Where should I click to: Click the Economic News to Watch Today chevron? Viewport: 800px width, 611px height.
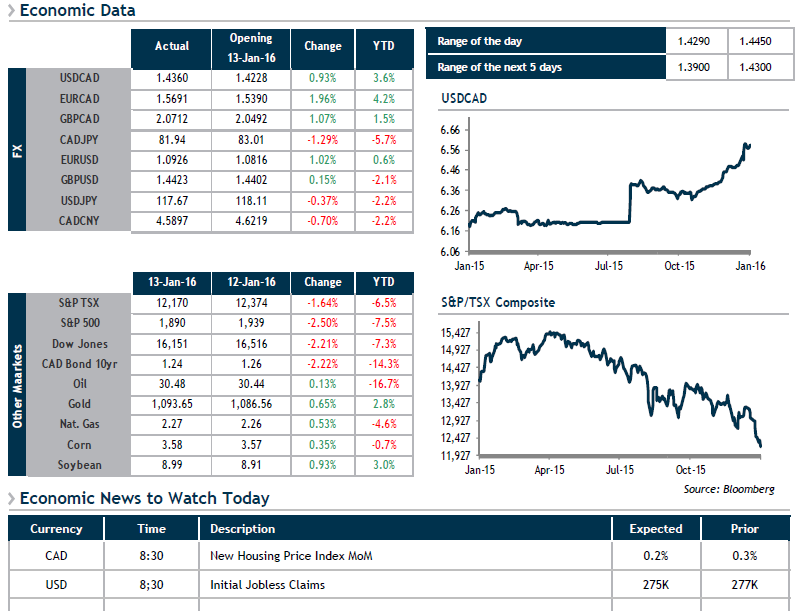point(12,498)
